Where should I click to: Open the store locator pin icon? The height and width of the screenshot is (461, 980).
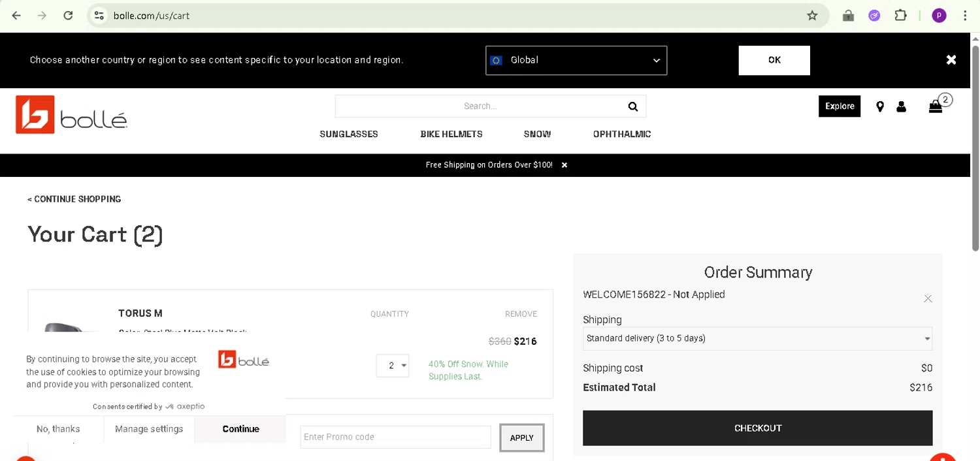coord(880,106)
